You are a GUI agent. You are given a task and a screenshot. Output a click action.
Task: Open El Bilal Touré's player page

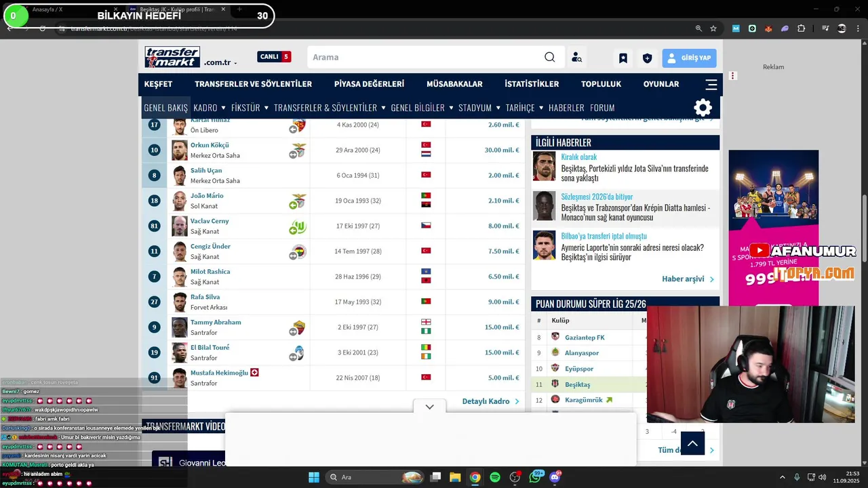pyautogui.click(x=210, y=348)
